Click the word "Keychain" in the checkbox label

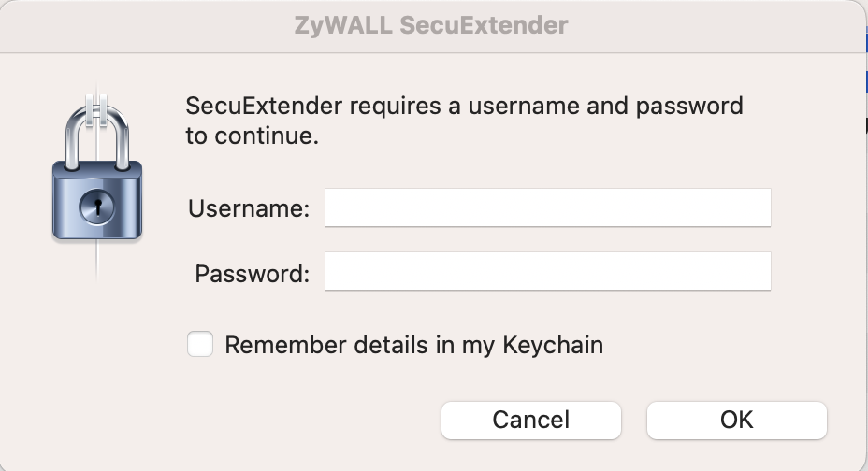553,345
